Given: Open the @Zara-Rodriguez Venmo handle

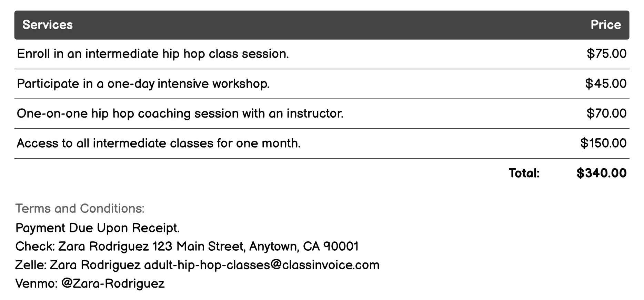Looking at the screenshot, I should [113, 283].
